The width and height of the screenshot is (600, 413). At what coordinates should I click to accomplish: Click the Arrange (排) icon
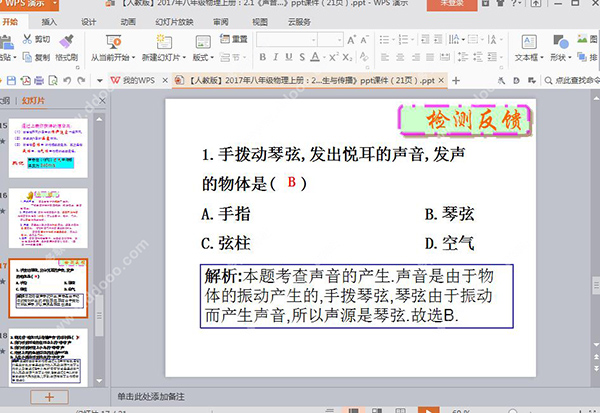582,57
